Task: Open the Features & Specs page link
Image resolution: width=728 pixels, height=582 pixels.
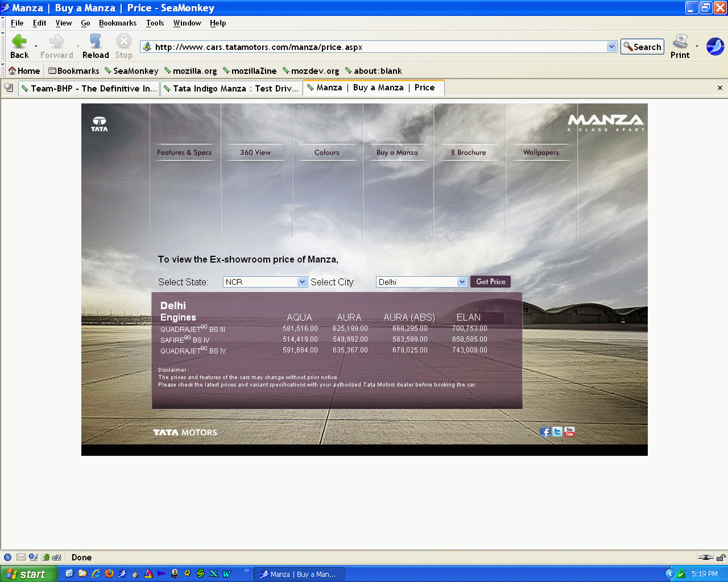Action: tap(184, 152)
